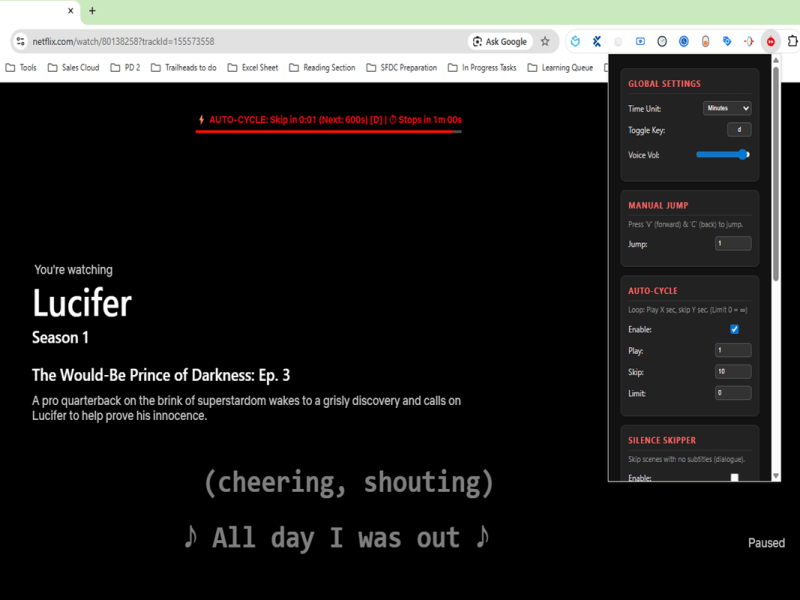Enable the Silence Skipper checkbox
This screenshot has height=600, width=800.
(x=734, y=477)
